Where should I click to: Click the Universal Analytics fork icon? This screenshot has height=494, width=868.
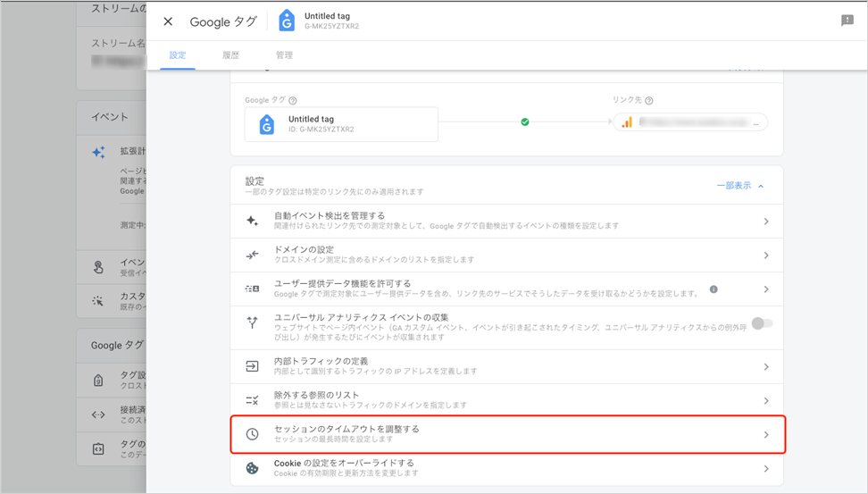(252, 322)
